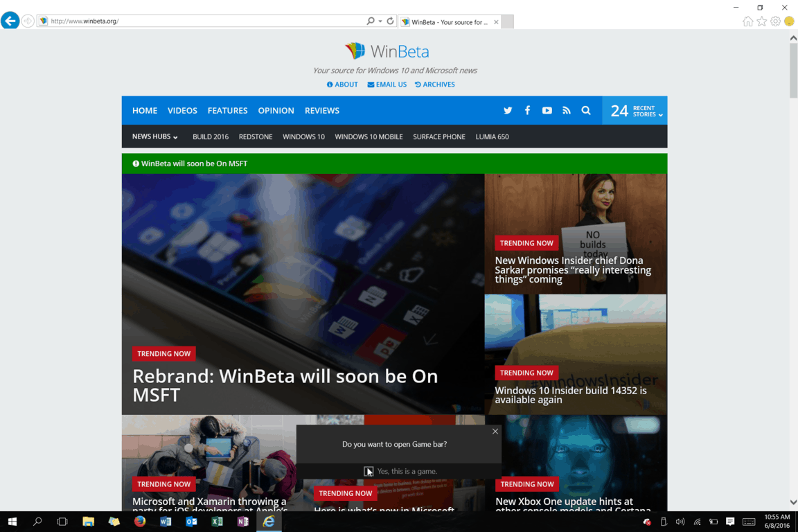Close the WinBeta browser tab
Image resolution: width=798 pixels, height=532 pixels.
[496, 22]
